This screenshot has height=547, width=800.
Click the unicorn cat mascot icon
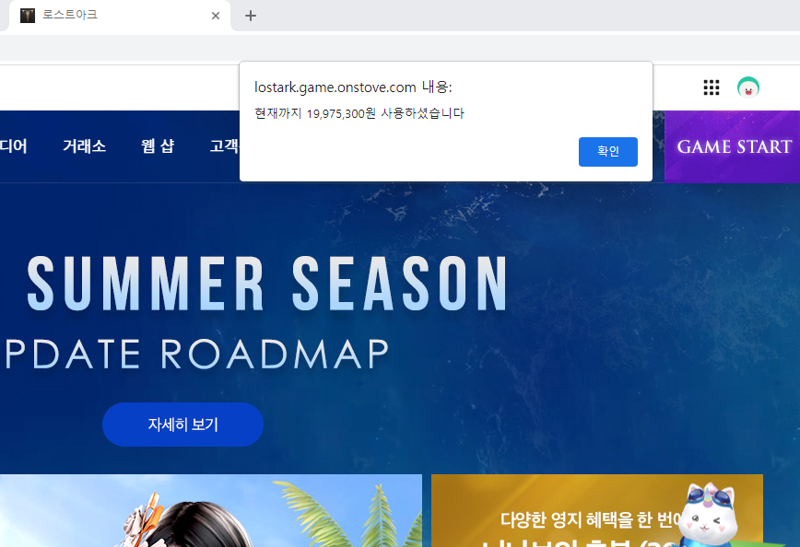pyautogui.click(x=708, y=514)
